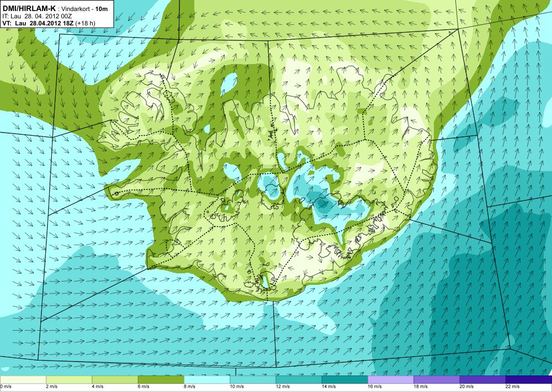The width and height of the screenshot is (552, 392).
Task: Pick the pale cyan 8–10 m/s legend swatch
Action: (x=207, y=380)
